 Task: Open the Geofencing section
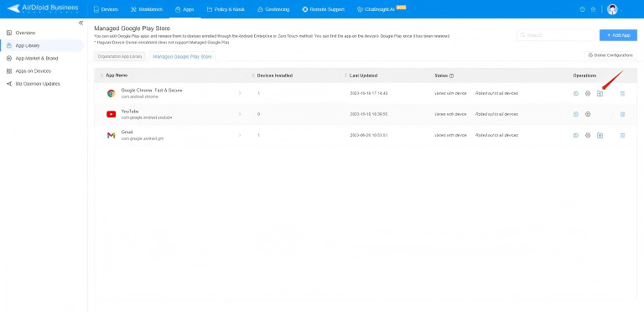coord(273,9)
